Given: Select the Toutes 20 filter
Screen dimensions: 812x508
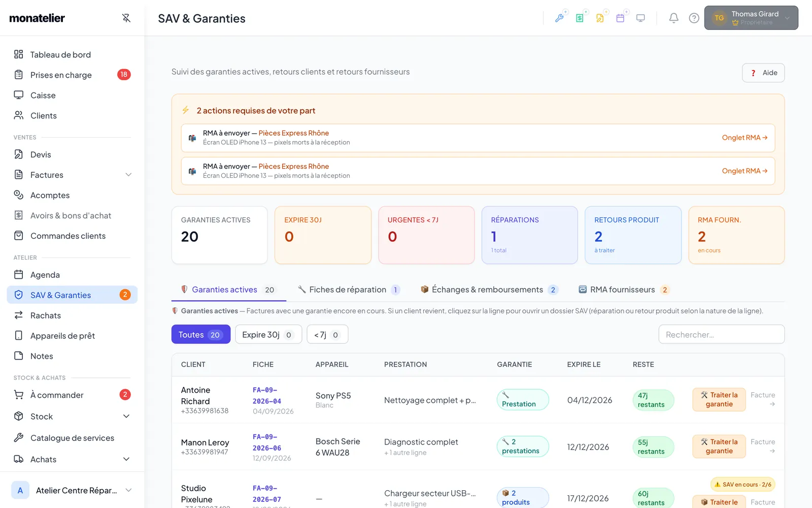Looking at the screenshot, I should tap(201, 334).
